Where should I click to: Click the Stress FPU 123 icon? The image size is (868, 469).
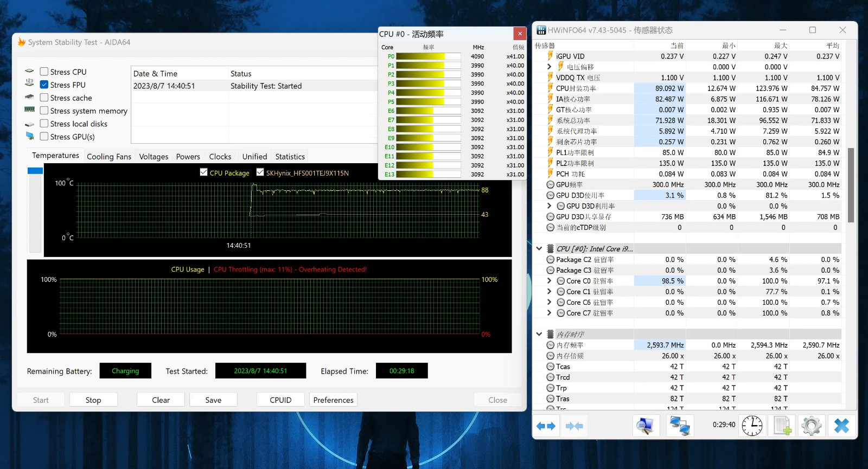[x=29, y=83]
